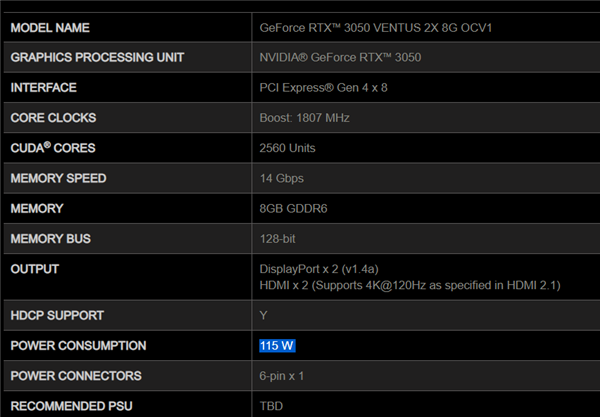Click the CORE CLOCKS label
This screenshot has width=600, height=417.
(53, 118)
